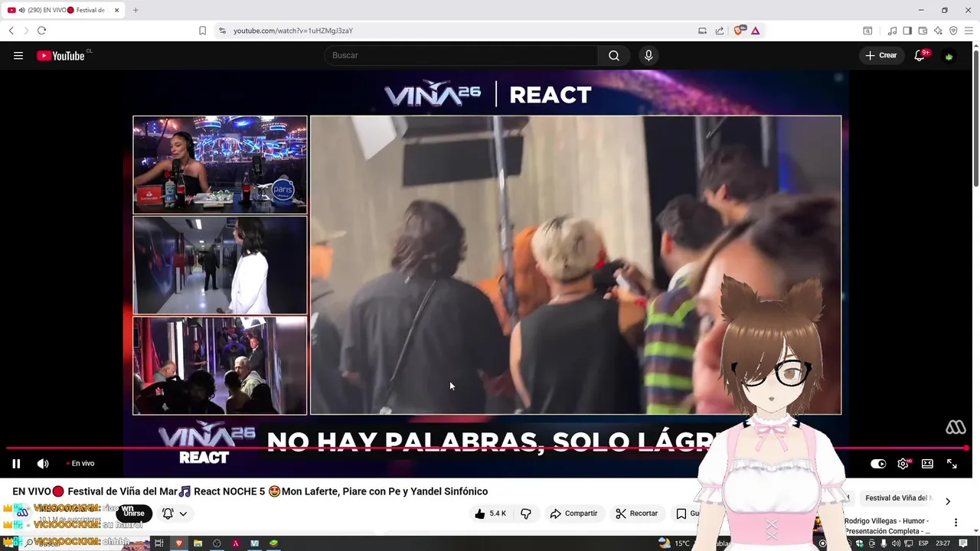Open Brave VPN shield icon
Screen dimensions: 980x551
(953, 31)
